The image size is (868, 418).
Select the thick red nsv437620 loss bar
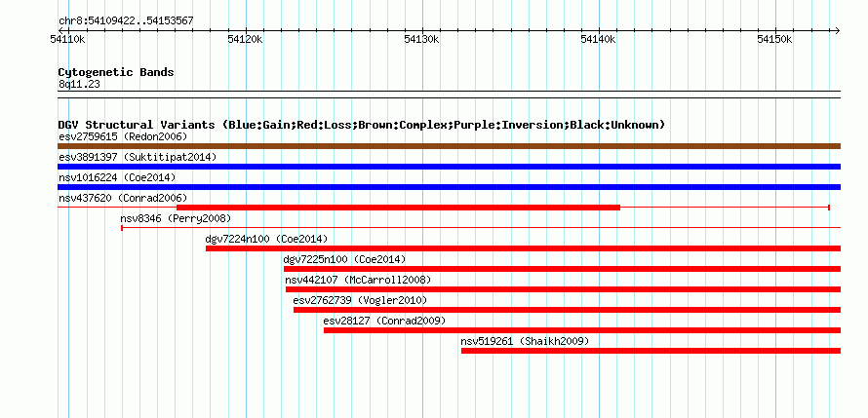coord(398,208)
